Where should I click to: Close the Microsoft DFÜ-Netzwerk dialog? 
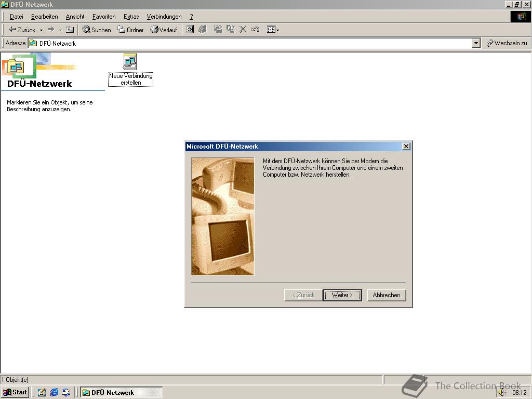(x=406, y=146)
